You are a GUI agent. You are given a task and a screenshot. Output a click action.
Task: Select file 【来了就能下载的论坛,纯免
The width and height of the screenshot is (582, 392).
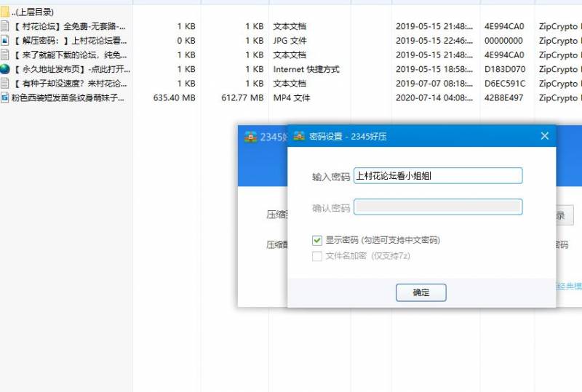click(x=70, y=55)
